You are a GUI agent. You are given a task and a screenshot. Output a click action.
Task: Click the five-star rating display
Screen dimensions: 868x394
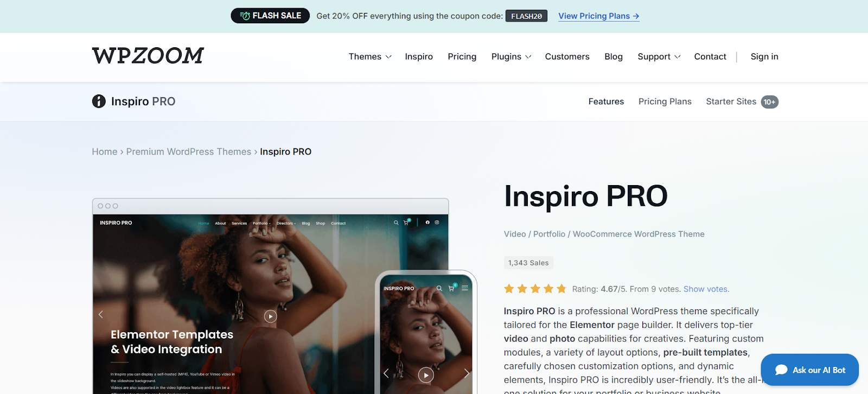[x=535, y=289]
